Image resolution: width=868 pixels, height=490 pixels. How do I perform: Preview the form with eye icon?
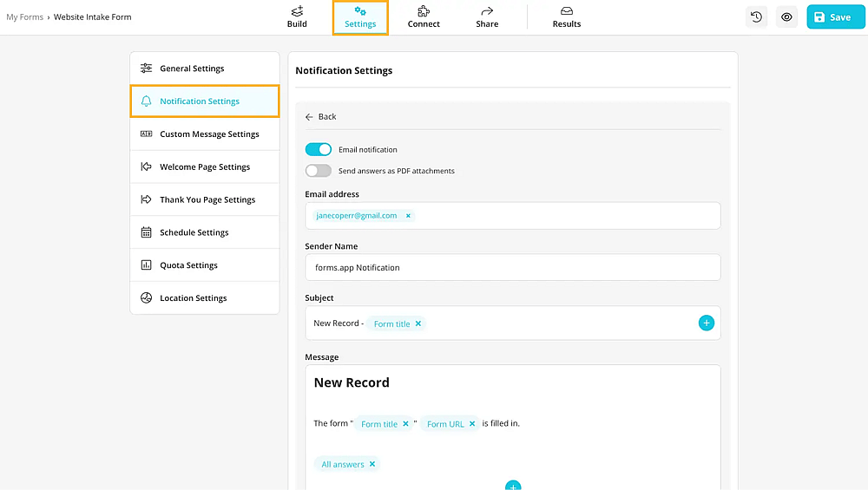[786, 17]
